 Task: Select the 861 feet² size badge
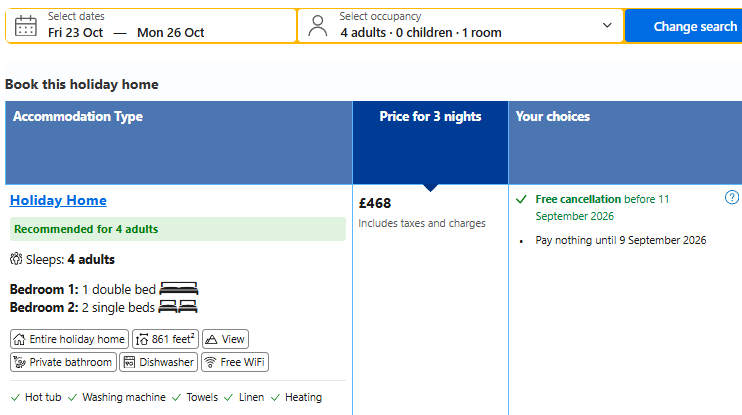[x=165, y=339]
